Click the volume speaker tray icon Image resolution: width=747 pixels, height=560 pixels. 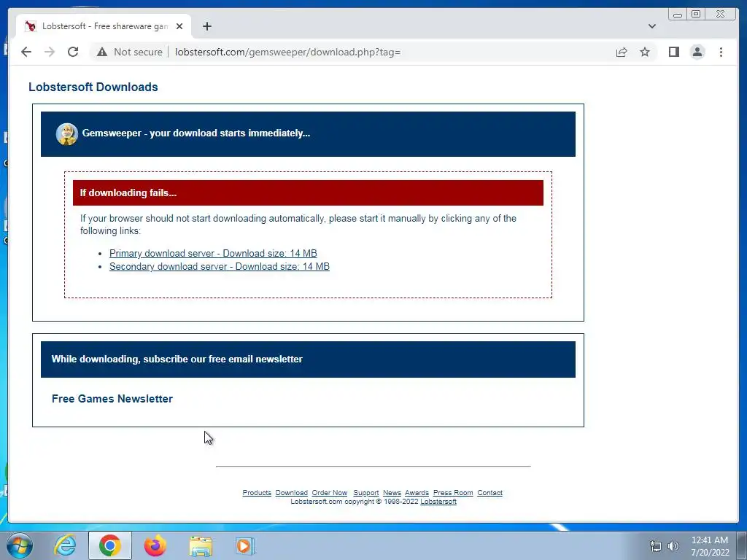[673, 546]
